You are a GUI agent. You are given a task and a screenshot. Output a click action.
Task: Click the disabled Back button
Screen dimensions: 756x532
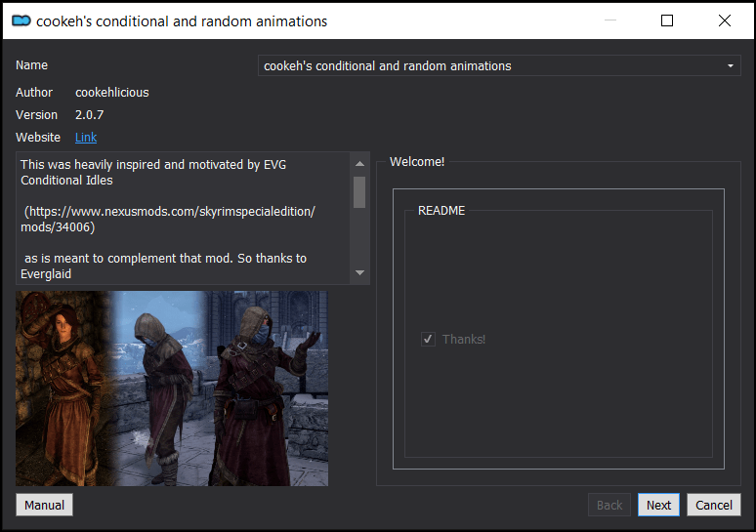pyautogui.click(x=609, y=505)
